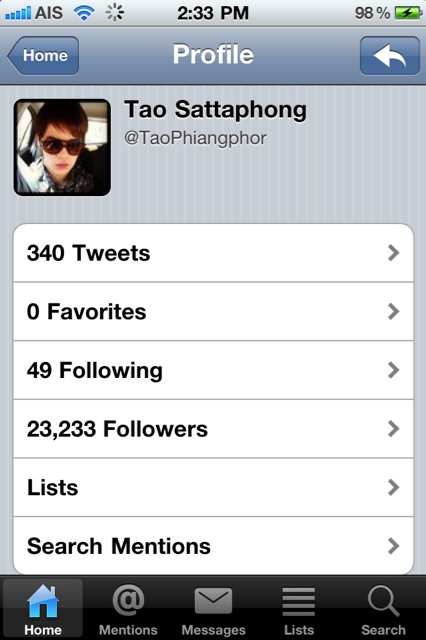The width and height of the screenshot is (426, 640).
Task: View the profile photo thumbnail
Action: coord(62,147)
